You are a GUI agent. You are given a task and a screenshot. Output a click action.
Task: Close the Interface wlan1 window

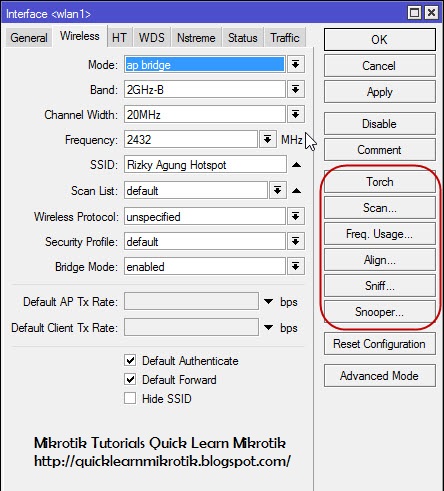431,13
